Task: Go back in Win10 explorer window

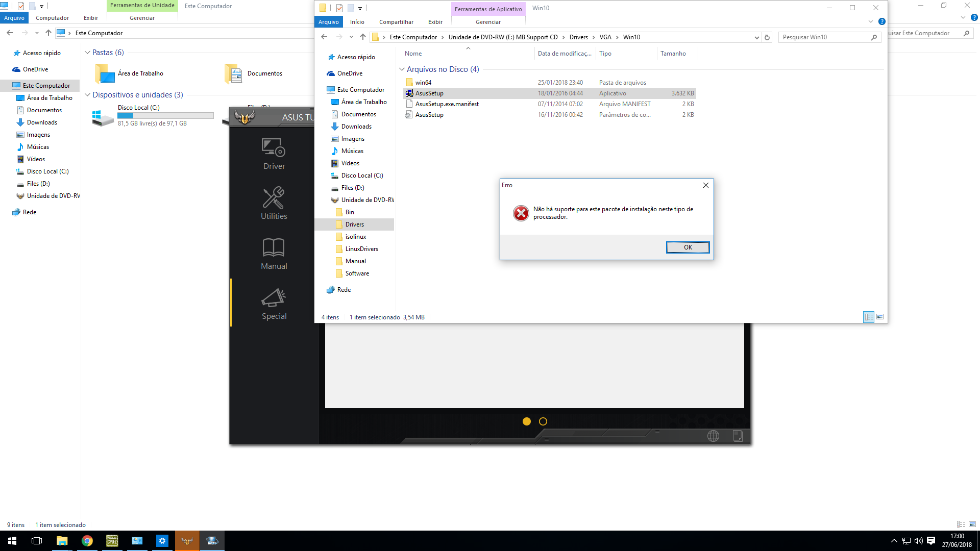Action: click(324, 37)
